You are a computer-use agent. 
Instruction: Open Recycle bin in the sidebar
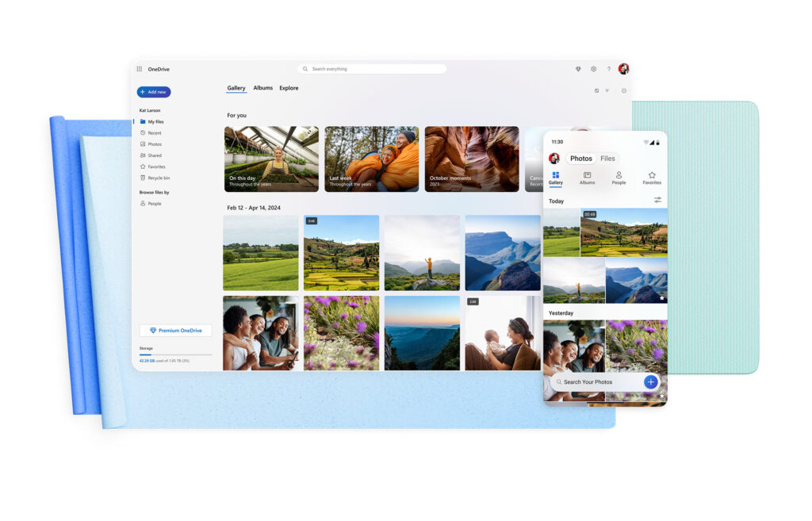point(155,178)
